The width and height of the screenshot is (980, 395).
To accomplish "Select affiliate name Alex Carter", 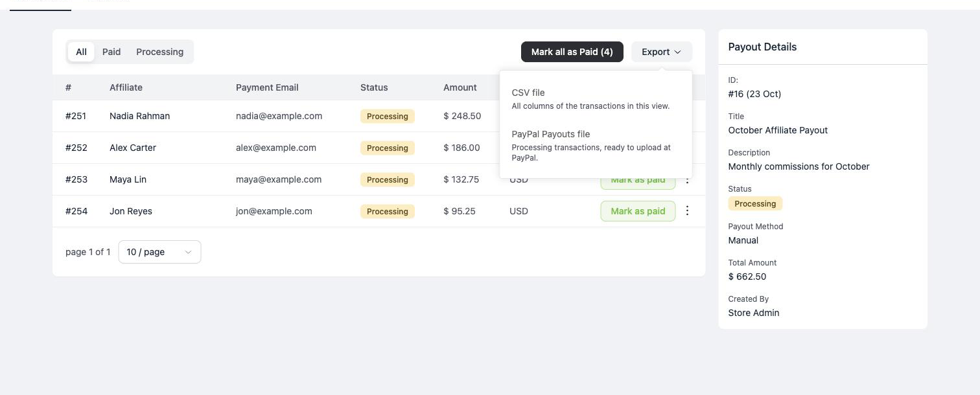I will 133,148.
